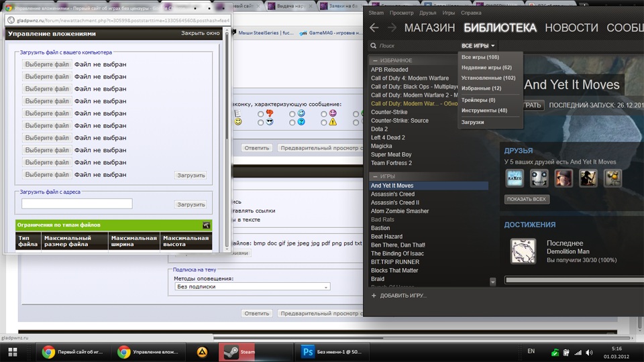The height and width of the screenshot is (362, 644).
Task: Open the 'Первый сайт об иг...' Chrome taskbar window
Action: (x=72, y=352)
